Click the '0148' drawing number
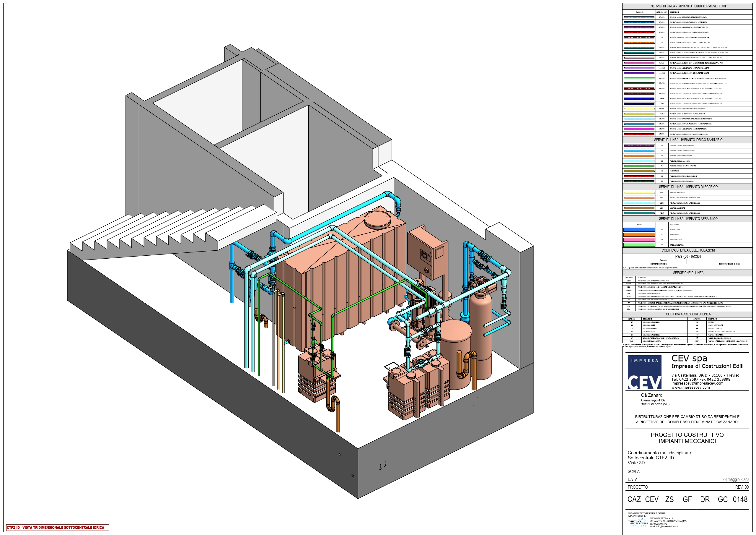Image resolution: width=756 pixels, height=535 pixels. click(x=740, y=500)
